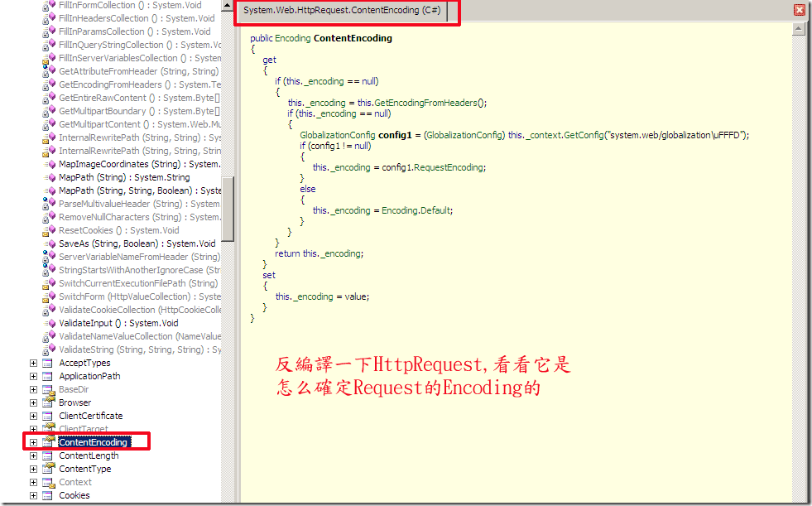Select ContentLength in the tree
This screenshot has height=506, width=812.
[x=89, y=455]
